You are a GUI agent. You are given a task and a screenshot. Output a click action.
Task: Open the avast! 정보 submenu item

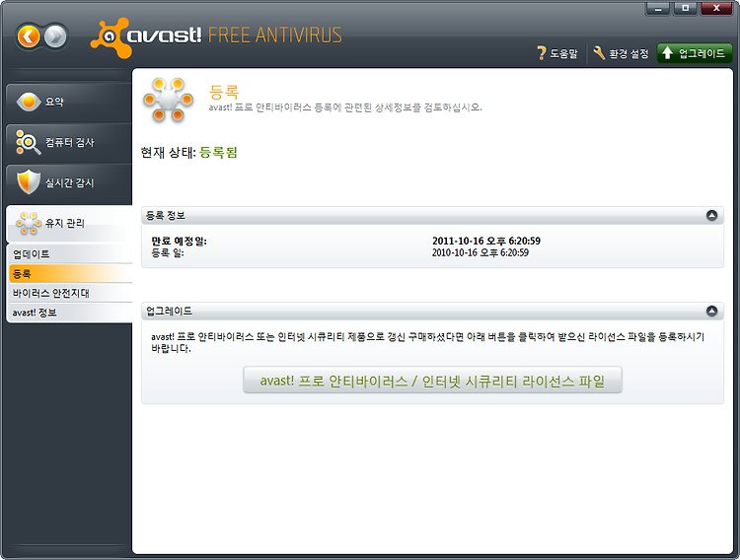click(70, 313)
